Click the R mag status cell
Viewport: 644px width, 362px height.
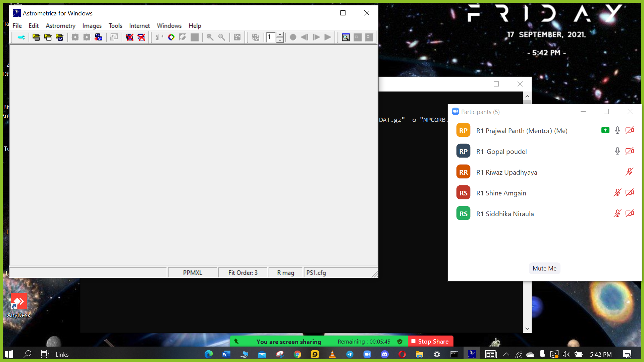point(285,273)
